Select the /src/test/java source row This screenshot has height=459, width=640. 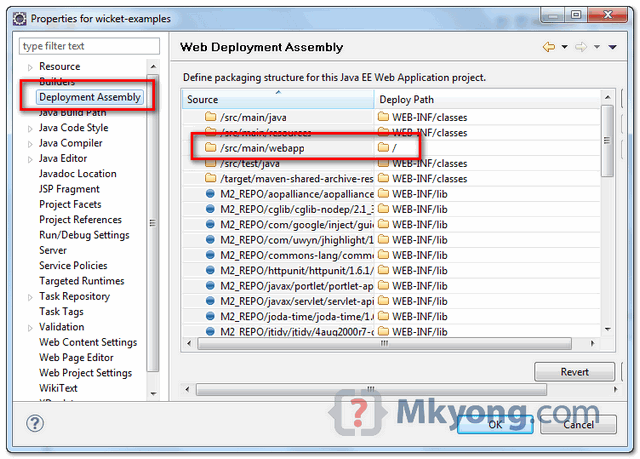(391, 163)
